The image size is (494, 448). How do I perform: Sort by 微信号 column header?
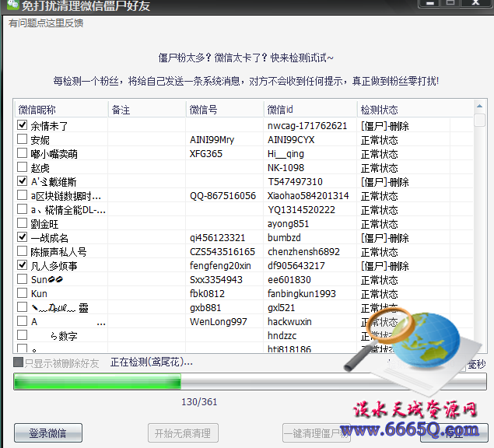pyautogui.click(x=225, y=110)
